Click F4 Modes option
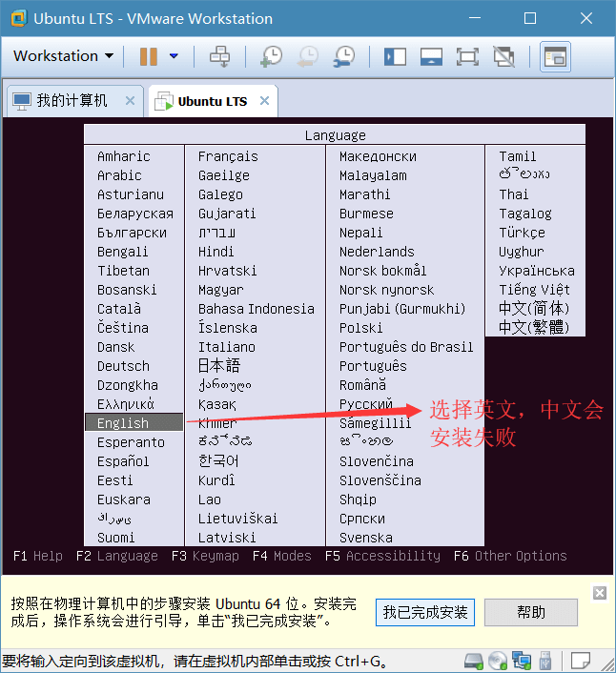 (281, 556)
